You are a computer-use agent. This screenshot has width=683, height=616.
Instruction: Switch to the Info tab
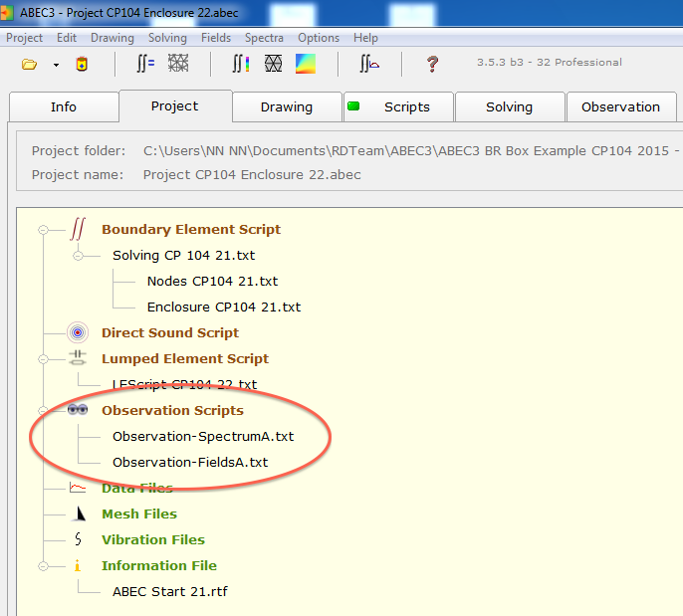64,106
